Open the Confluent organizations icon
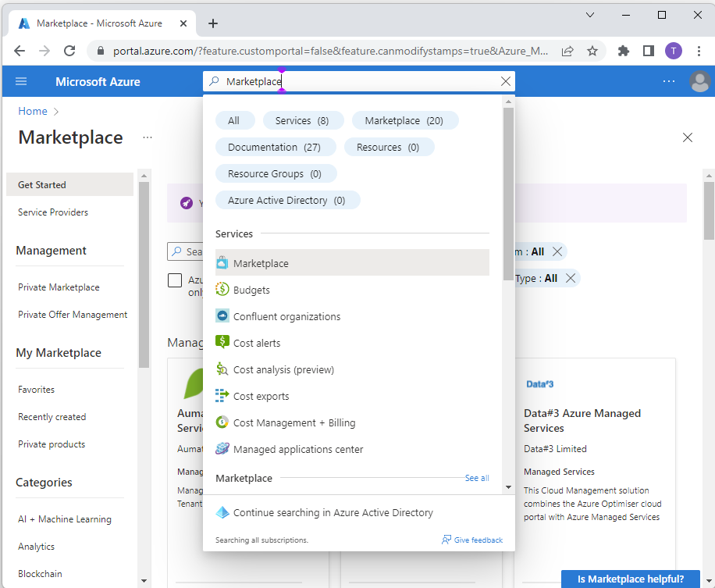Viewport: 715px width, 588px height. [x=222, y=315]
